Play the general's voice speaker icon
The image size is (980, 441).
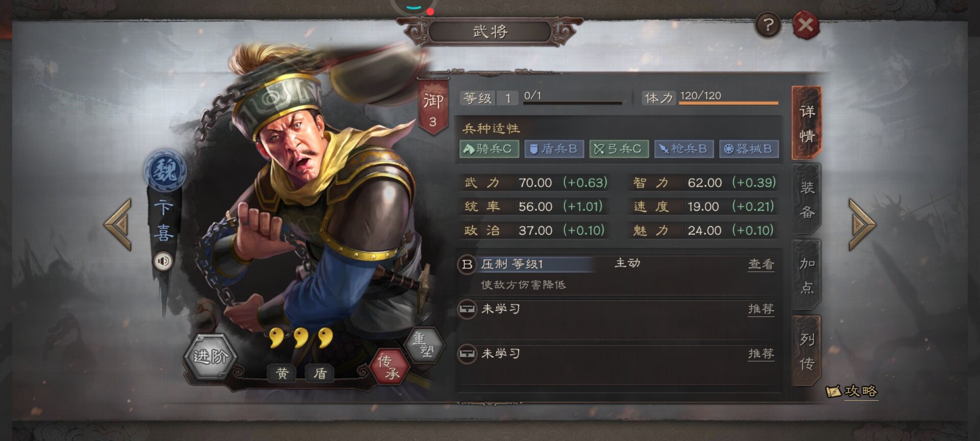tap(163, 261)
